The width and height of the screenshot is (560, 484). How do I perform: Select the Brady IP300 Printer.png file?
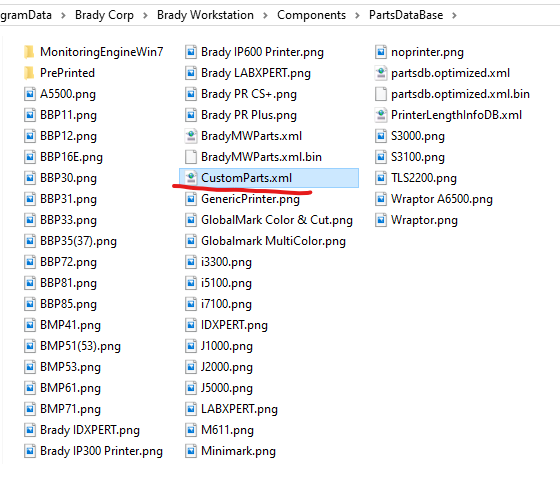pos(93,451)
